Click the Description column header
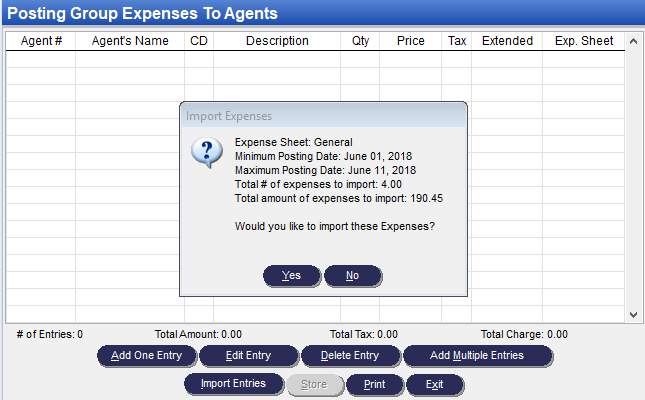Screen dimensions: 645x400 [277, 41]
